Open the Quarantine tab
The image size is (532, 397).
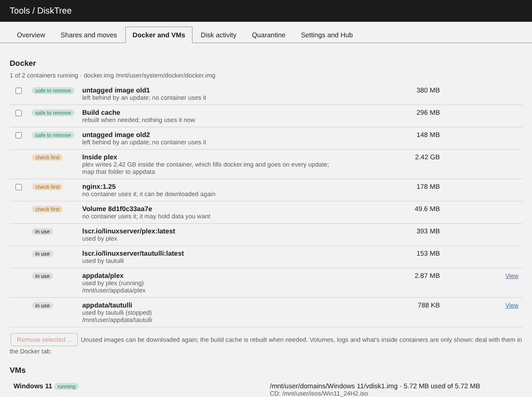click(268, 35)
